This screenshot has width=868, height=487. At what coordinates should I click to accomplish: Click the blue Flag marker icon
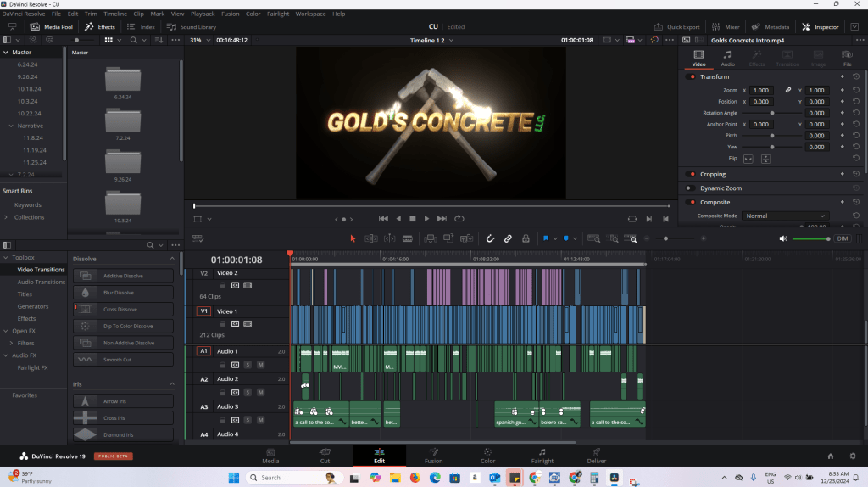546,238
